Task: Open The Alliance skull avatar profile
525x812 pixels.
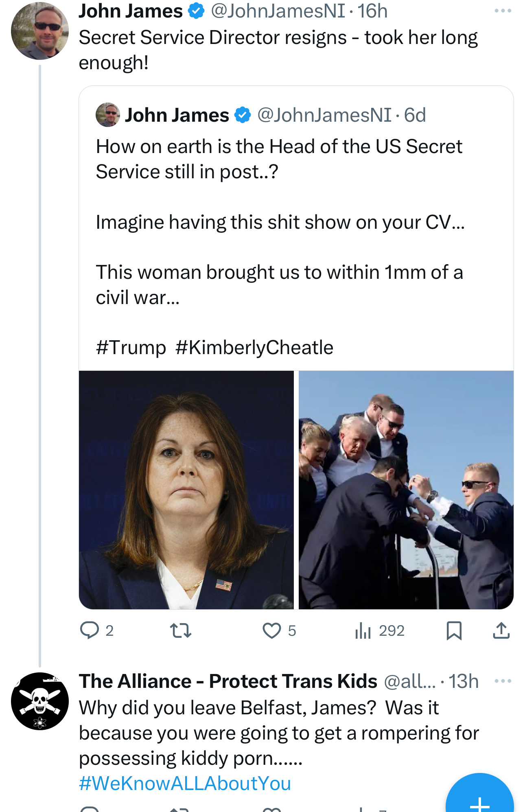Action: [39, 701]
